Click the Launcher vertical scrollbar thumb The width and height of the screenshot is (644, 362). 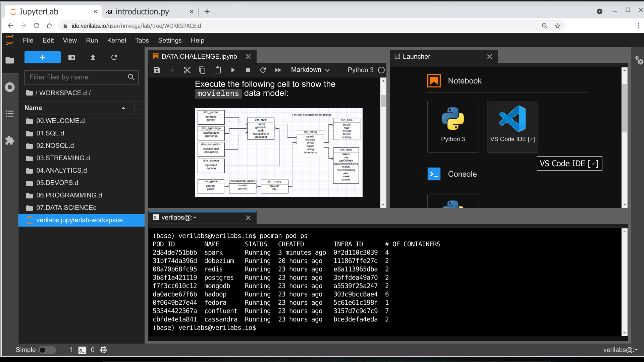click(624, 108)
